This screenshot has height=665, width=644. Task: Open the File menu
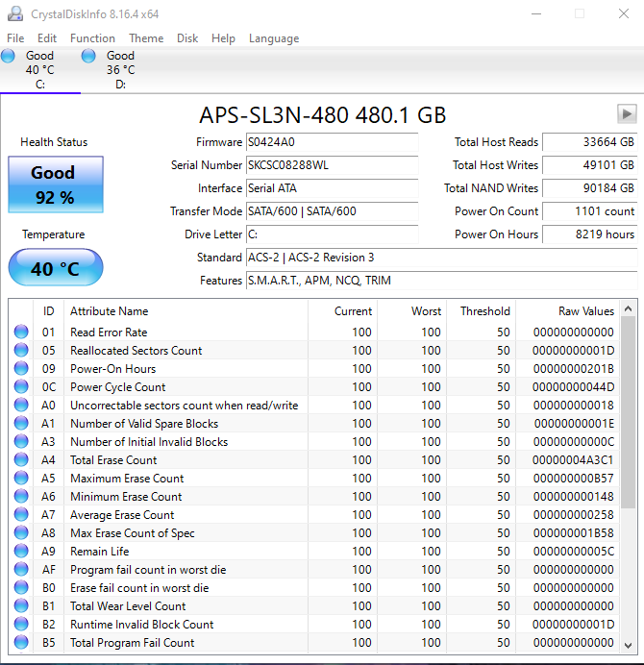tap(15, 38)
